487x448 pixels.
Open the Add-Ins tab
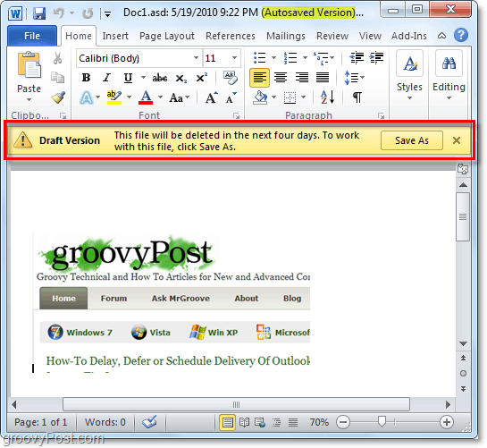pyautogui.click(x=408, y=36)
